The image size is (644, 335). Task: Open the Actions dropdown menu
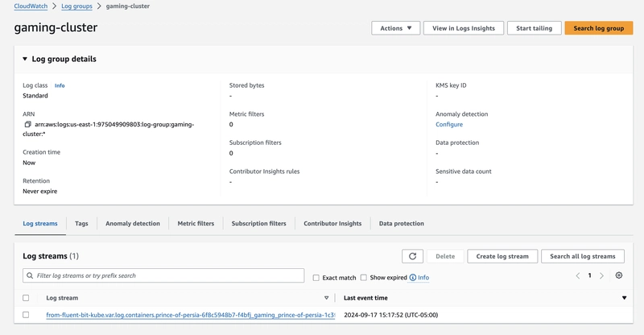395,28
